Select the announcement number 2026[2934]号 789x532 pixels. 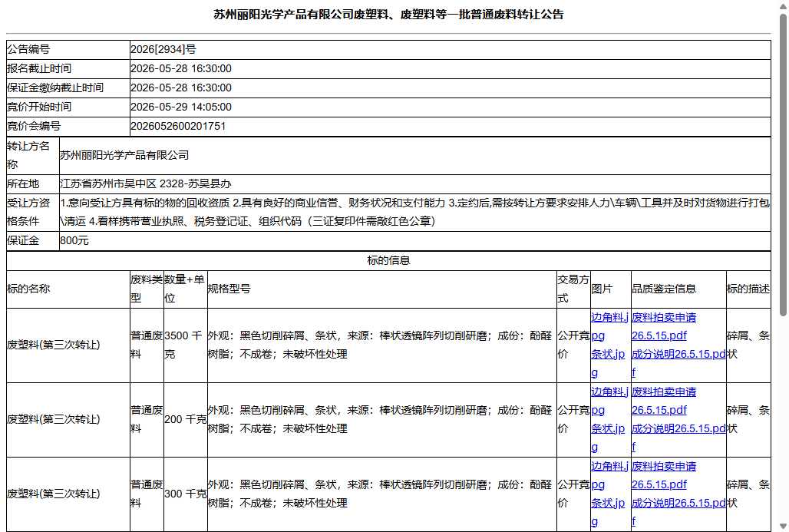[x=163, y=49]
